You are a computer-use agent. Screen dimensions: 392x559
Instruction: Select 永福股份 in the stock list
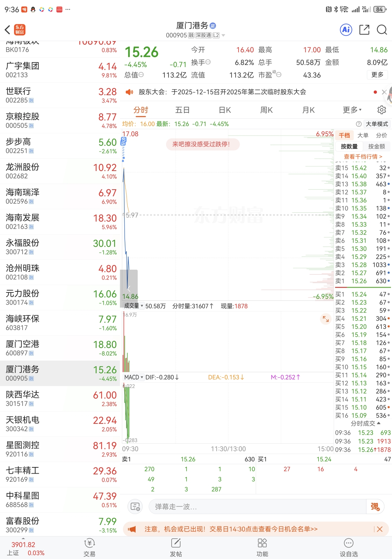pos(60,247)
